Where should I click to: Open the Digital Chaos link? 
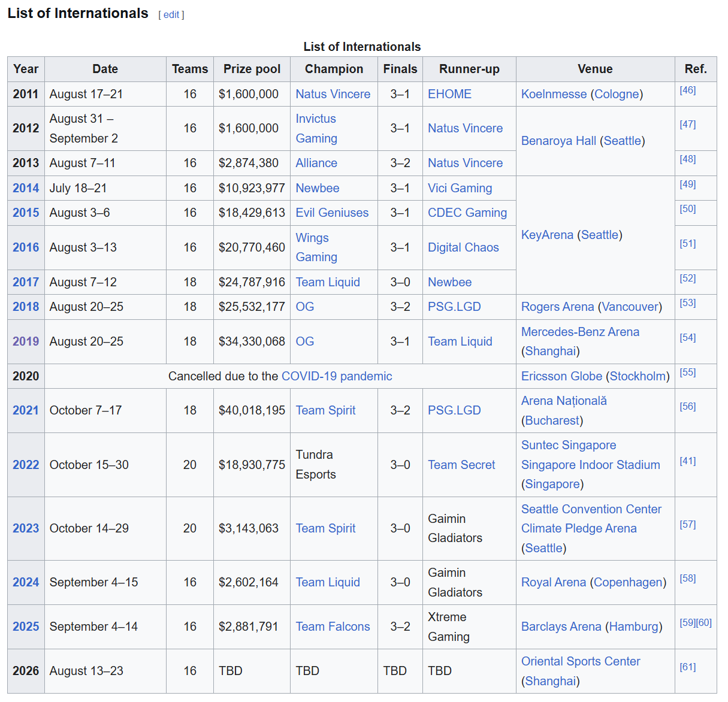(463, 247)
